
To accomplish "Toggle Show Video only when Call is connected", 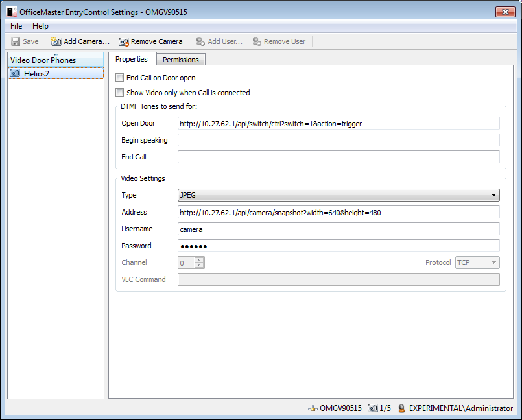I will [119, 93].
